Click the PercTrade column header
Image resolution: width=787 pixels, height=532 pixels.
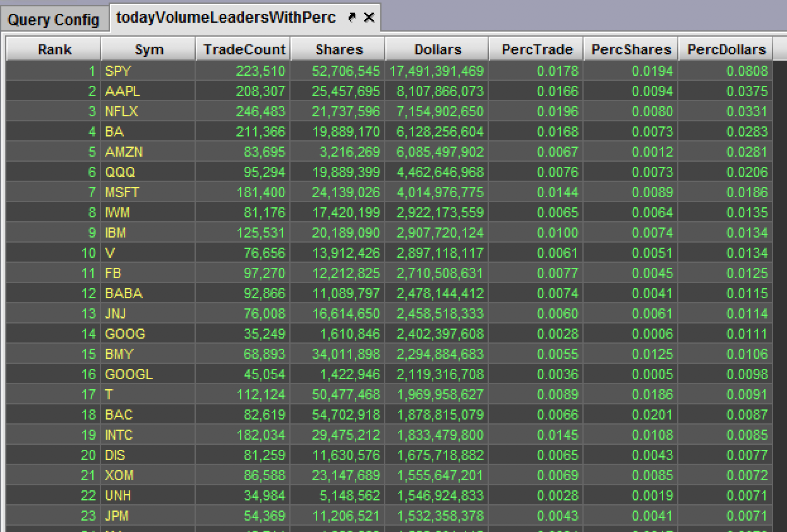537,49
